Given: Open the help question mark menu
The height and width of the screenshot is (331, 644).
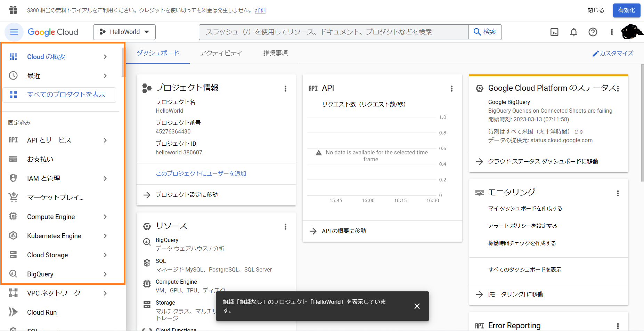Looking at the screenshot, I should [x=593, y=32].
